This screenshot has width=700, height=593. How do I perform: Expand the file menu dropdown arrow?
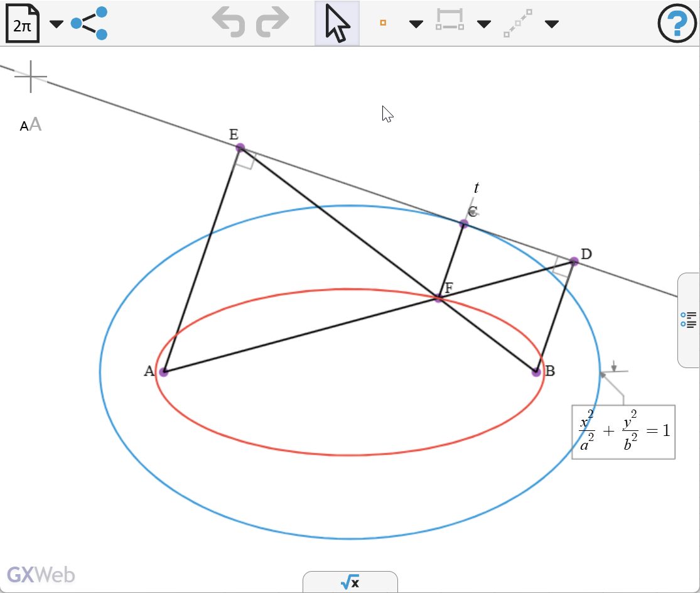click(57, 24)
